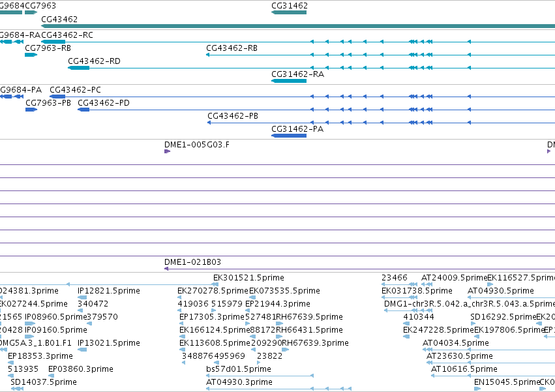This screenshot has height=392, width=555.
Task: Click the EK301521.5prime EST label
Action: tap(249, 278)
